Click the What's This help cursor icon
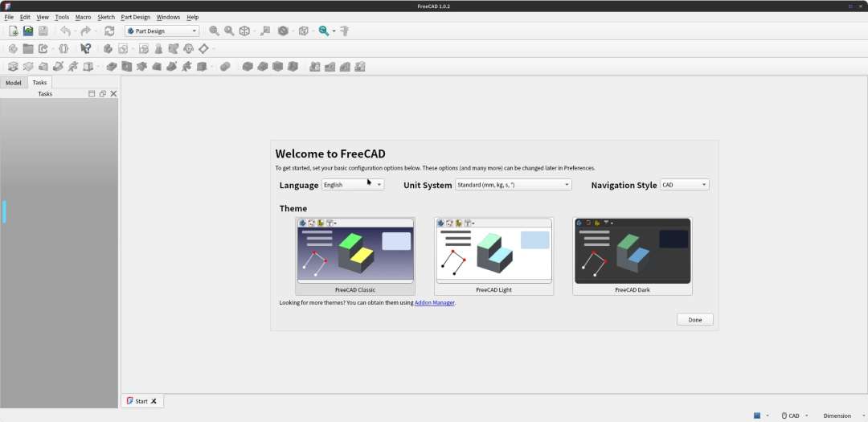 [x=85, y=49]
